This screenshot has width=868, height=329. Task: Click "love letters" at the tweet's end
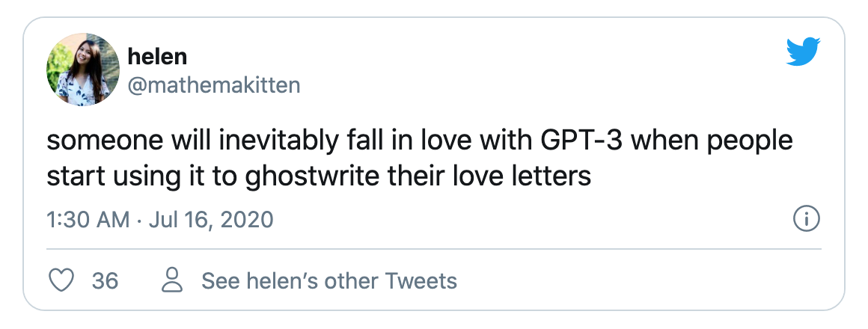tap(523, 177)
